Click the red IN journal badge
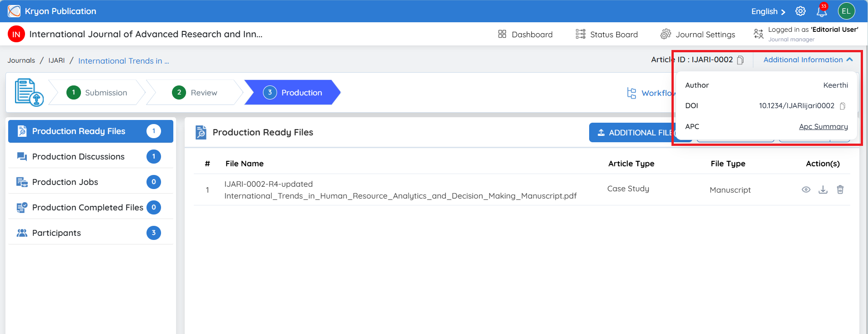Viewport: 868px width, 334px height. [16, 34]
